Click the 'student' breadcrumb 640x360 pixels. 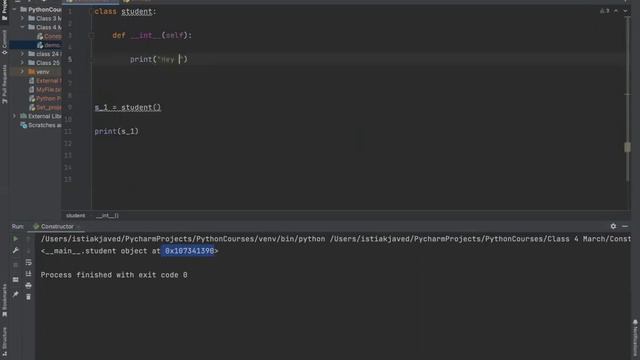click(x=76, y=216)
